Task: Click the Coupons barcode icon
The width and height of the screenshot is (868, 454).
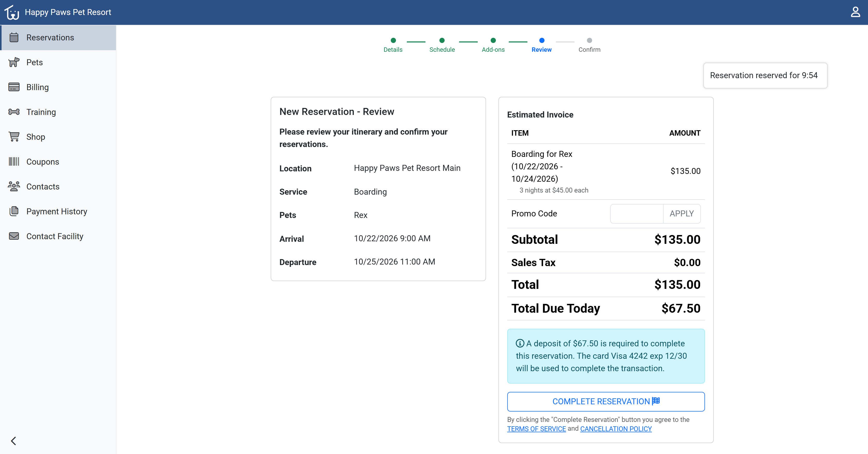Action: tap(14, 162)
